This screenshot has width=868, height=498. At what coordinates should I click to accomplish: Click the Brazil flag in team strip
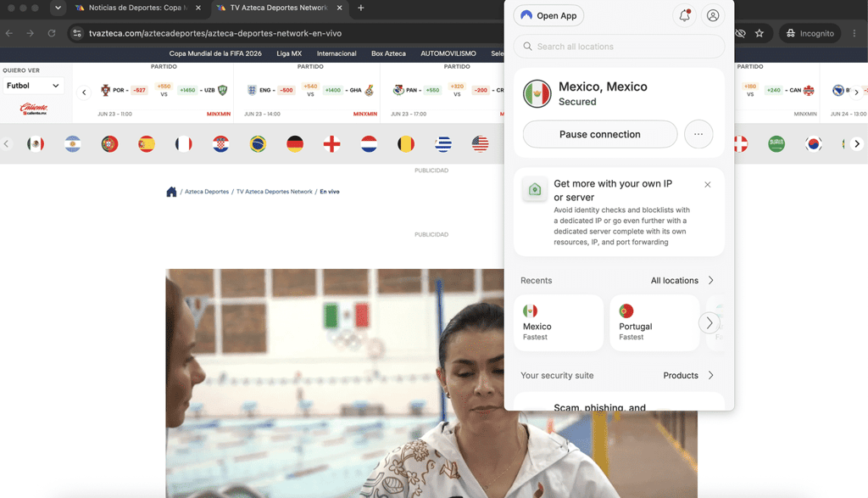tap(258, 144)
